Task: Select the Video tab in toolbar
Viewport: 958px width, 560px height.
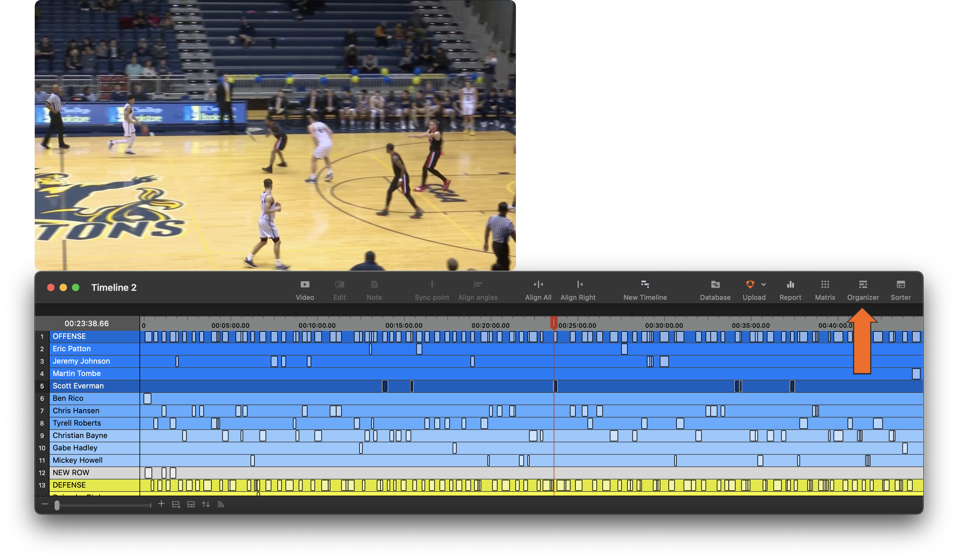Action: click(304, 291)
